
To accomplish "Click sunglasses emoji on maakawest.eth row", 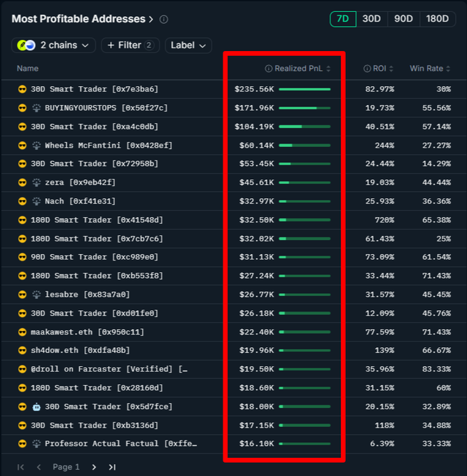I will pyautogui.click(x=22, y=332).
